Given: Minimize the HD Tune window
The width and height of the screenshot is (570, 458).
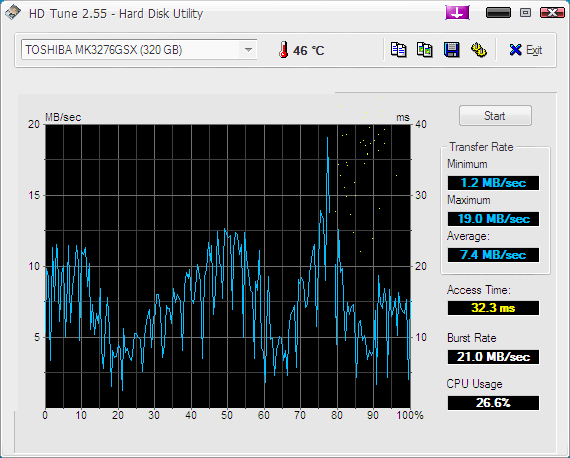Looking at the screenshot, I should click(498, 13).
